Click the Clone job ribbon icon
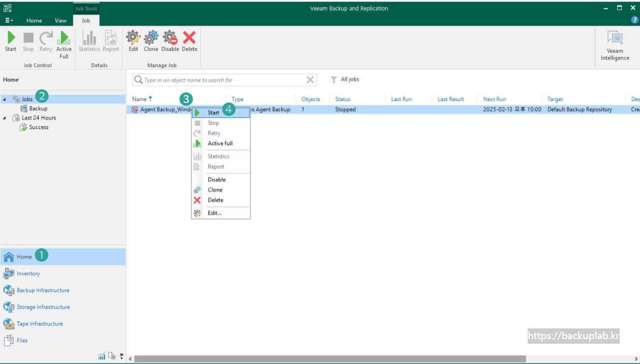The width and height of the screenshot is (640, 364). tap(151, 42)
